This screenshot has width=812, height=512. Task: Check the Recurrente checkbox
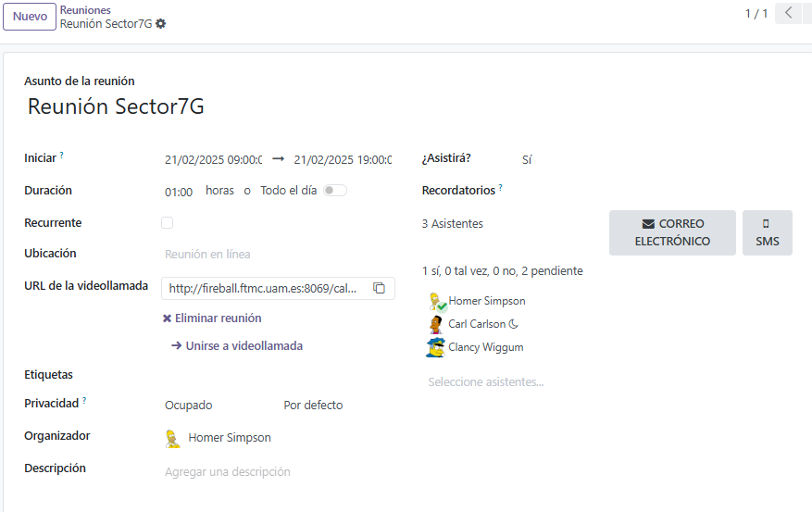coord(167,223)
